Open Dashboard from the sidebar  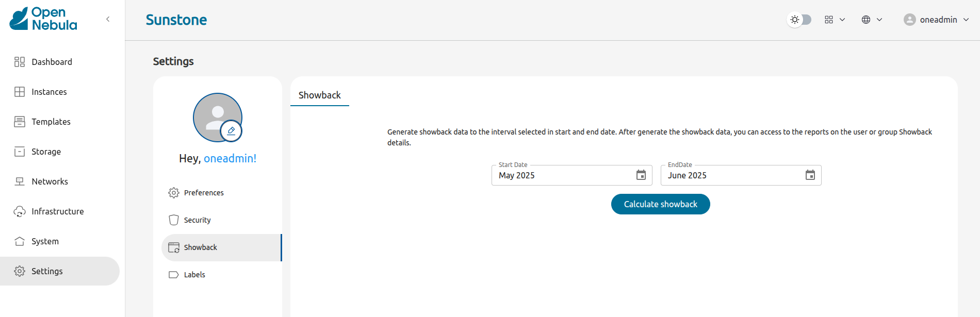[x=60, y=62]
